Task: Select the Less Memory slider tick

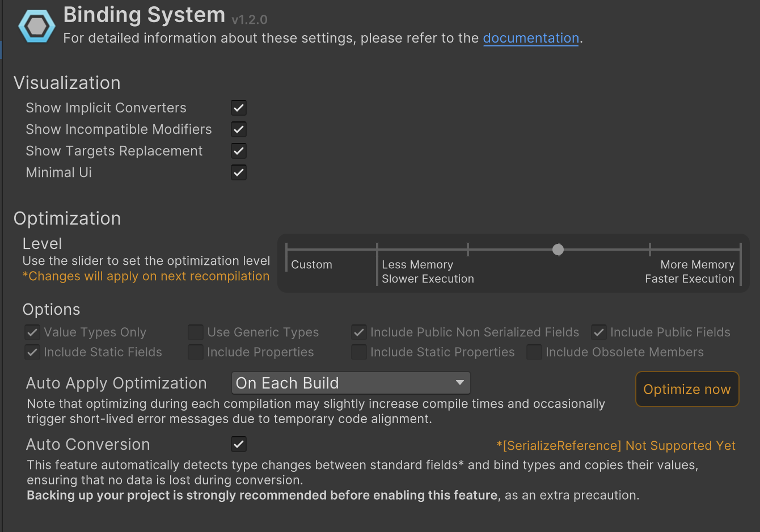Action: [377, 250]
